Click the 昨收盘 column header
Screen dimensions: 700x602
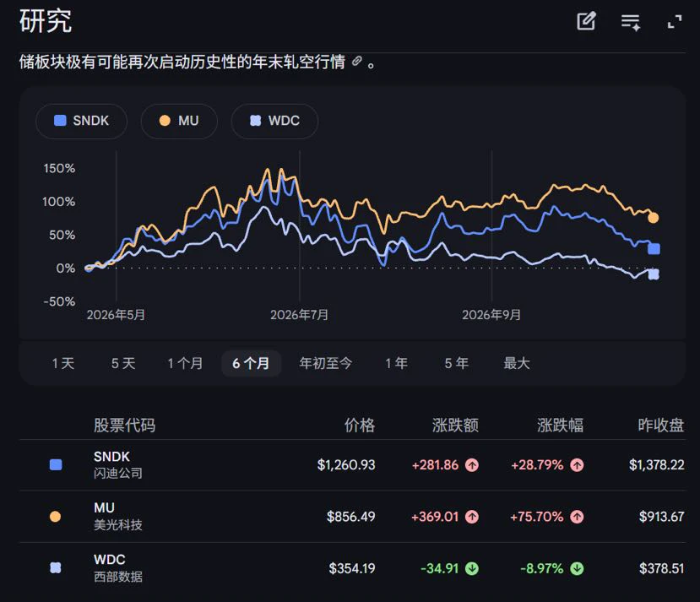[x=660, y=426]
